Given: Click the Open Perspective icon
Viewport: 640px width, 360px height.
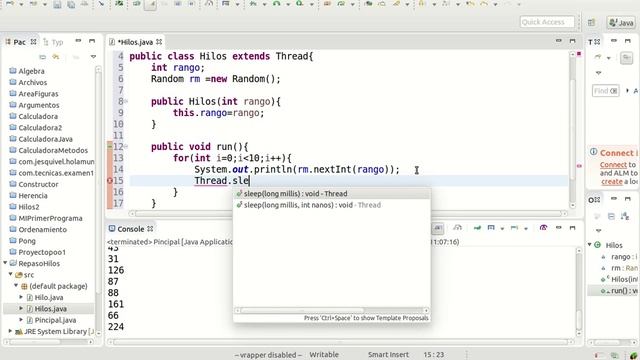Looking at the screenshot, I should pyautogui.click(x=591, y=22).
